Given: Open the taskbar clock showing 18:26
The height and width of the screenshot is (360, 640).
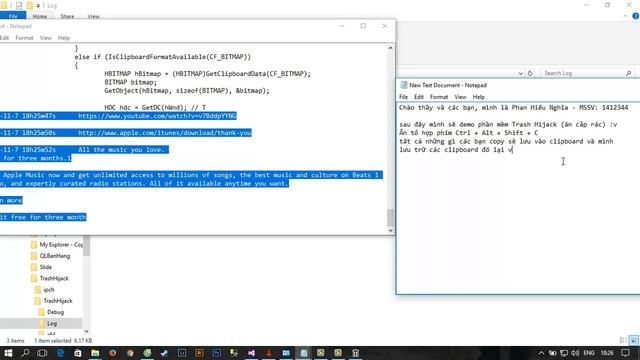Looking at the screenshot, I should (607, 353).
